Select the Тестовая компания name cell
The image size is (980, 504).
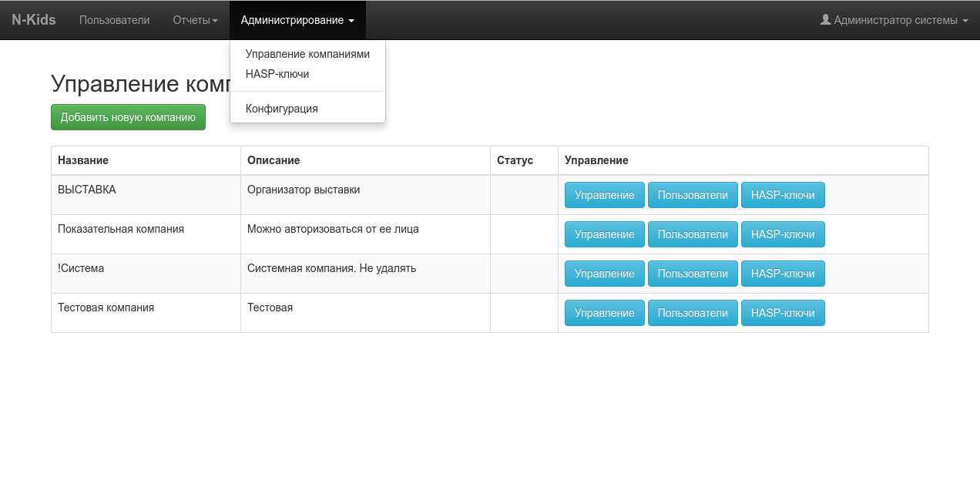(146, 313)
